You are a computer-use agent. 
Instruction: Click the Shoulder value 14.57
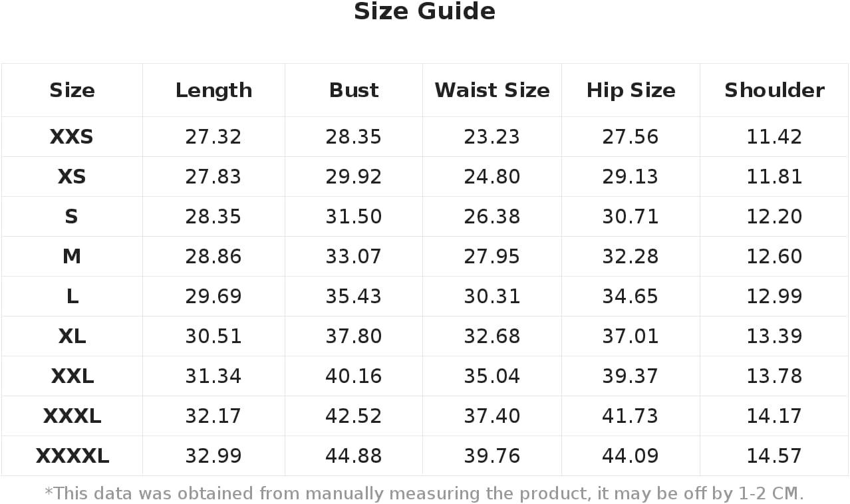click(774, 456)
